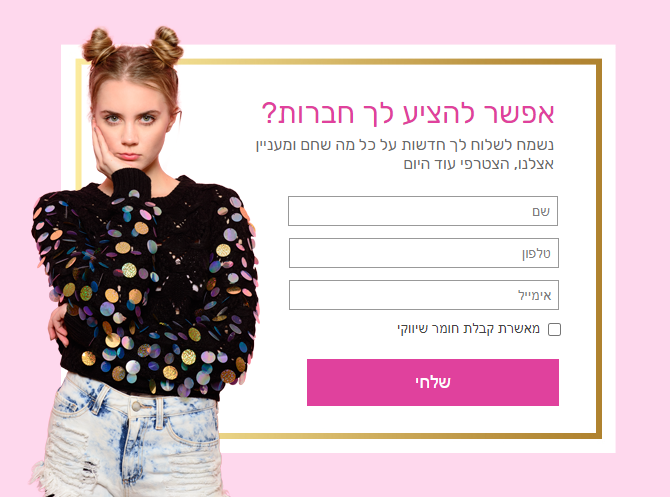Click the pink heading אפשר להציע לך חברות
Viewport: 670px width, 497px height.
(408, 114)
